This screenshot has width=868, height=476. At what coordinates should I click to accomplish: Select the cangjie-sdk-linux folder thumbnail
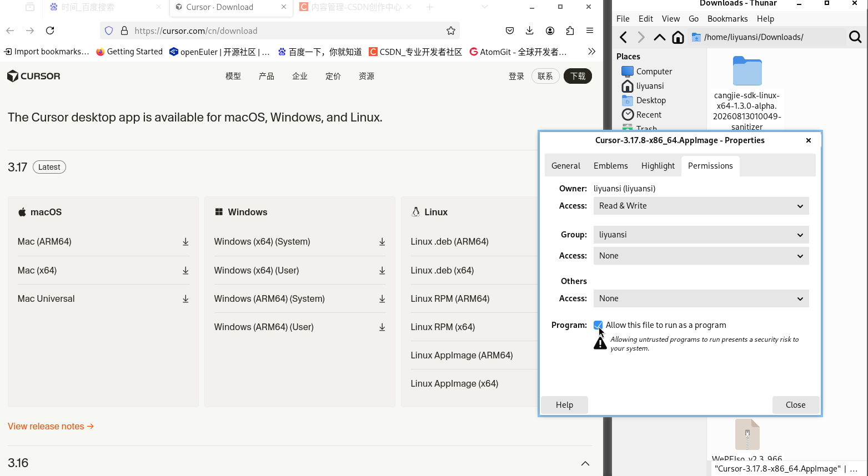click(747, 70)
